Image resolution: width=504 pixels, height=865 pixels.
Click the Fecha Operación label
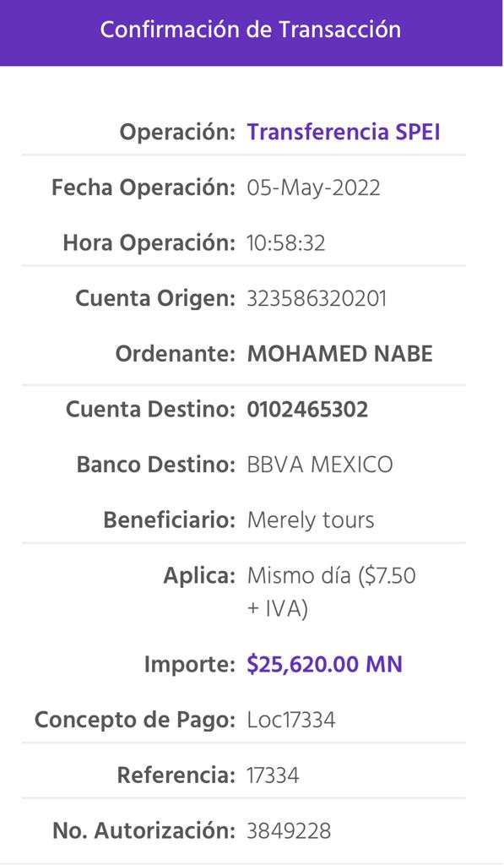click(144, 188)
